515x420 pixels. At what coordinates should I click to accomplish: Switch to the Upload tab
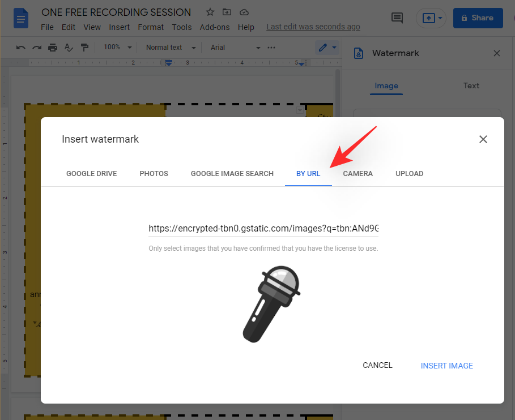point(409,174)
